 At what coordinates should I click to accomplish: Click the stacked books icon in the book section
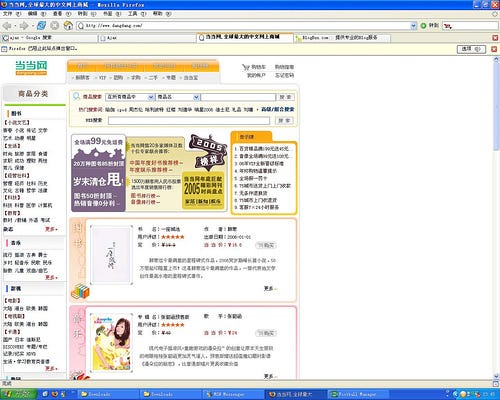(80, 291)
